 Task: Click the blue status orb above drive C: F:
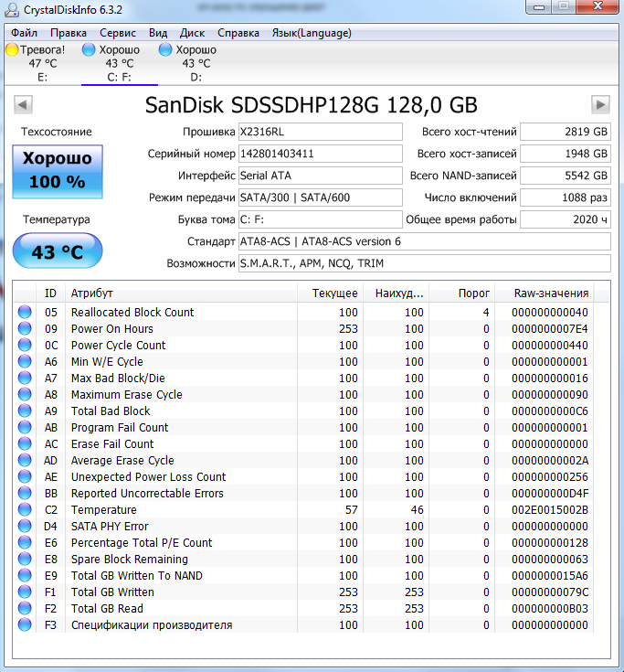click(x=89, y=49)
